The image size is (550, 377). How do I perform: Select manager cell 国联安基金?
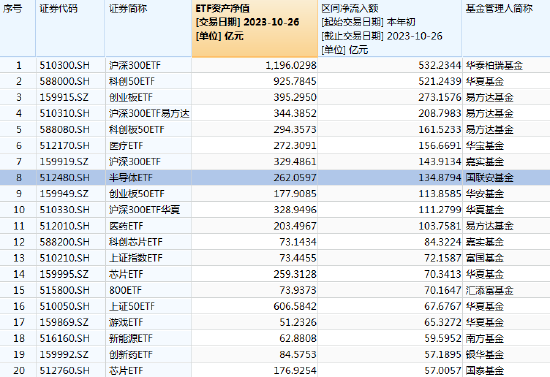pyautogui.click(x=489, y=178)
